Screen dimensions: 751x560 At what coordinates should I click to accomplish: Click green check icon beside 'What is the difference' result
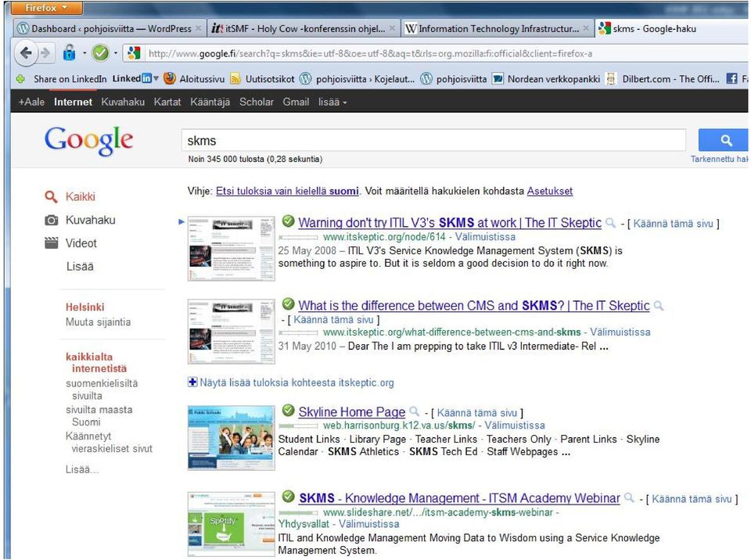click(x=288, y=303)
